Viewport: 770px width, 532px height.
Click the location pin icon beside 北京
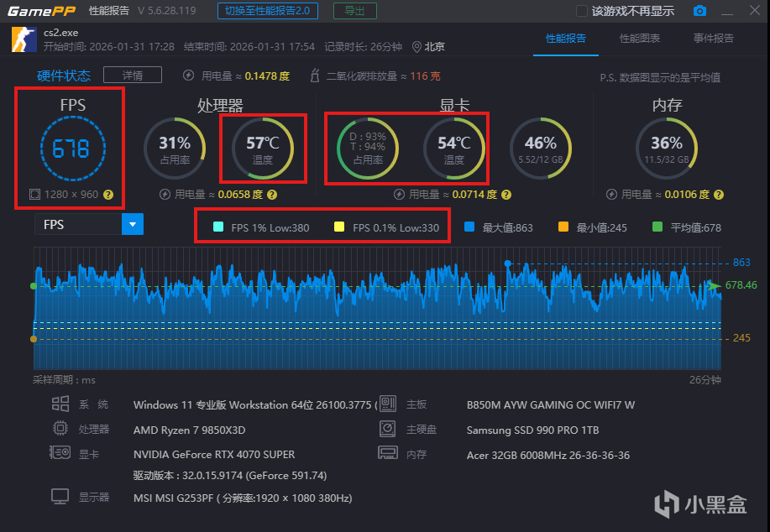pos(416,47)
